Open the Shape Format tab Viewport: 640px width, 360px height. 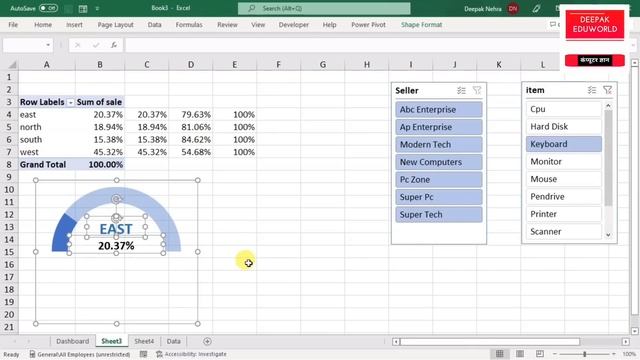(x=422, y=25)
